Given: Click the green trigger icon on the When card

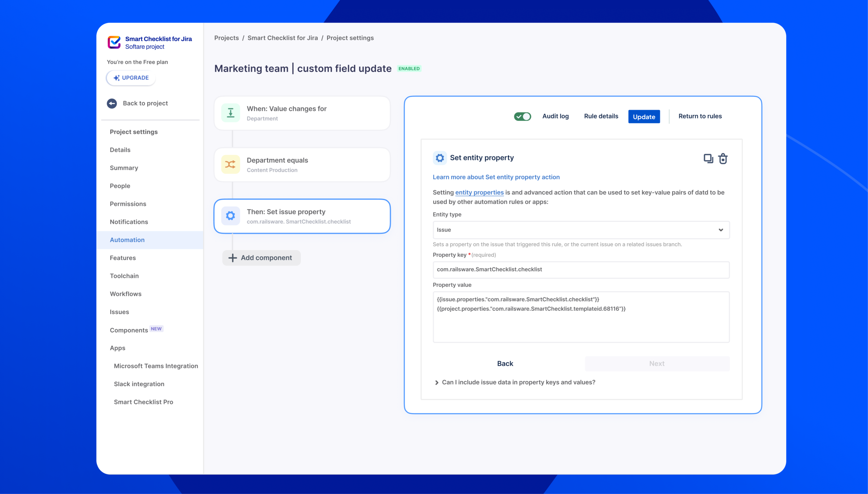Looking at the screenshot, I should [x=230, y=113].
